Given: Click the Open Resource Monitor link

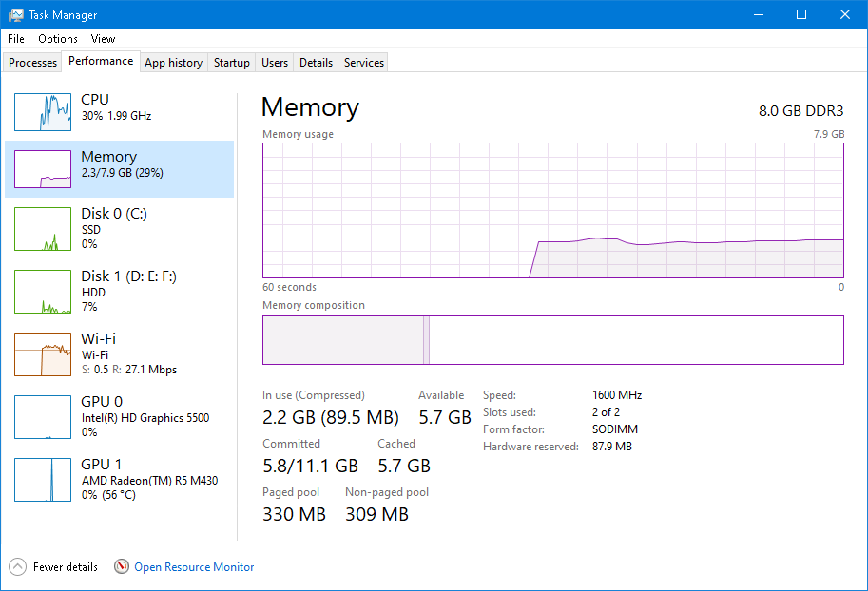Looking at the screenshot, I should click(194, 567).
